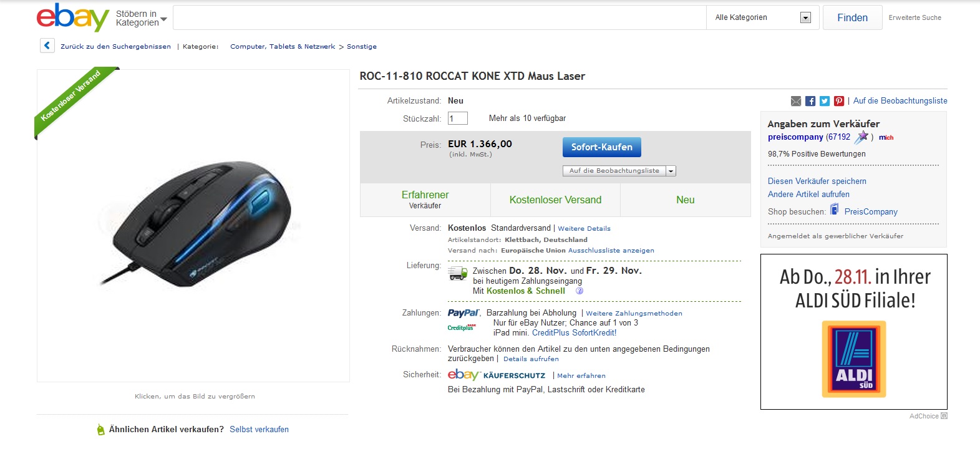Image resolution: width=980 pixels, height=459 pixels.
Task: Open the Computer, Tablets & Netzwerk category
Action: click(283, 47)
